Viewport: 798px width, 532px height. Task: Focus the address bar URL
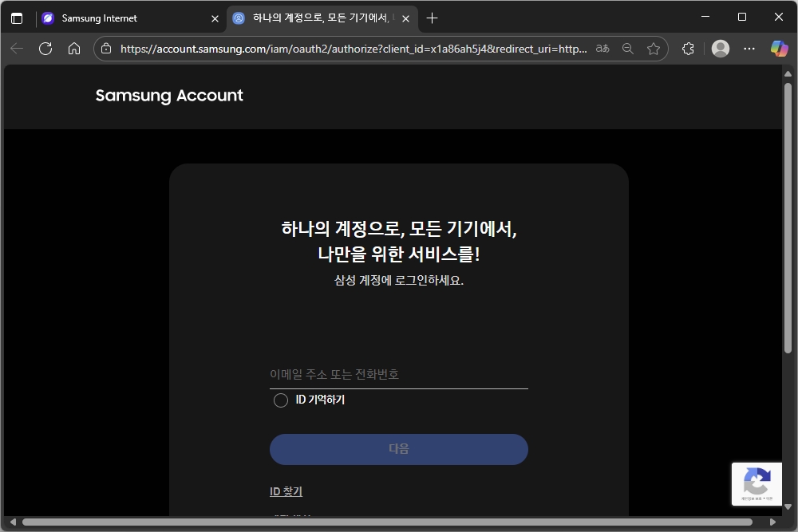(354, 49)
